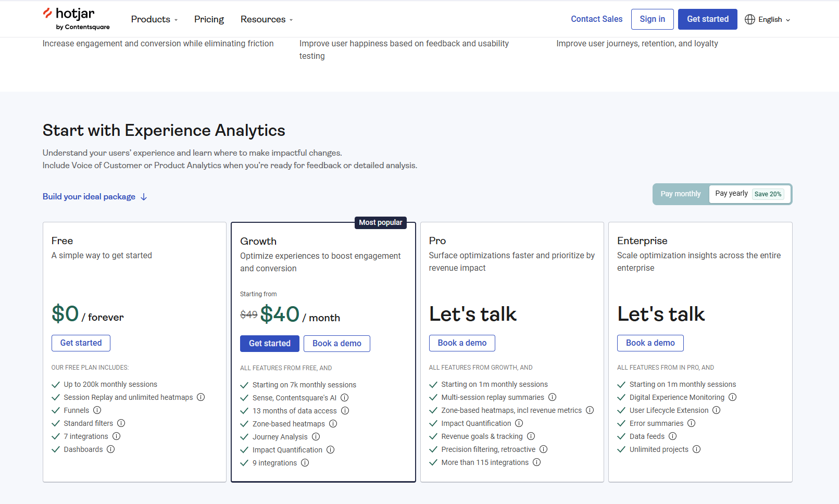
Task: Open info icon next to Journey Analysis
Action: click(x=316, y=437)
